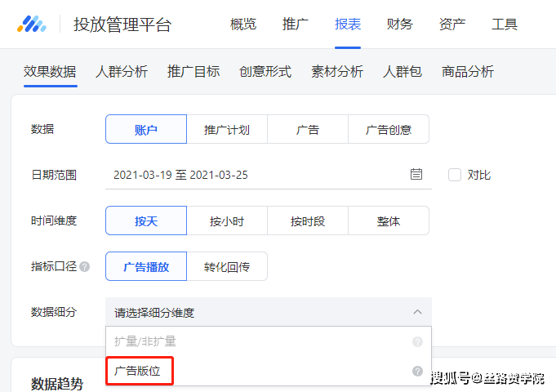556x392 pixels.
Task: Enable the 对比 comparison checkbox
Action: tap(455, 175)
